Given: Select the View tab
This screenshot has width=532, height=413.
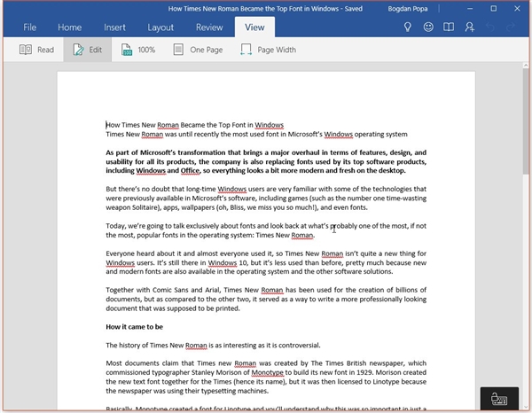Looking at the screenshot, I should coord(254,27).
